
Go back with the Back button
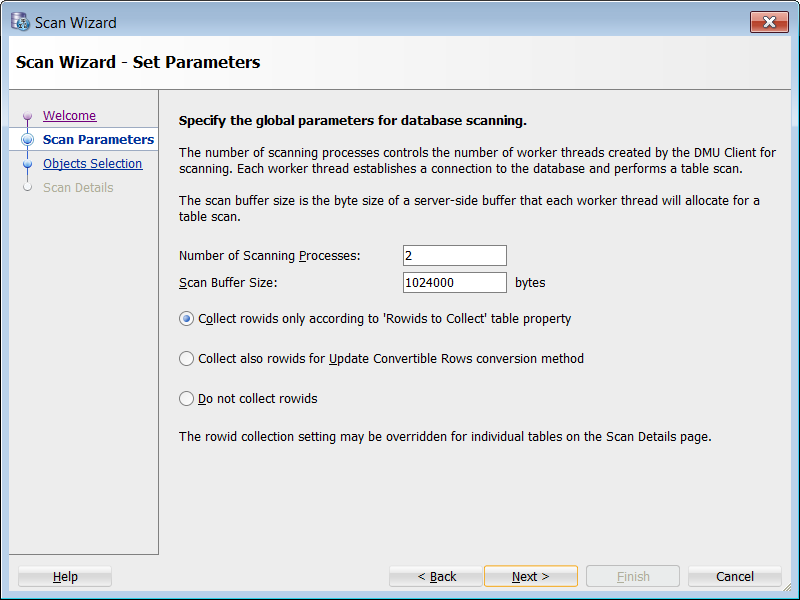(436, 577)
